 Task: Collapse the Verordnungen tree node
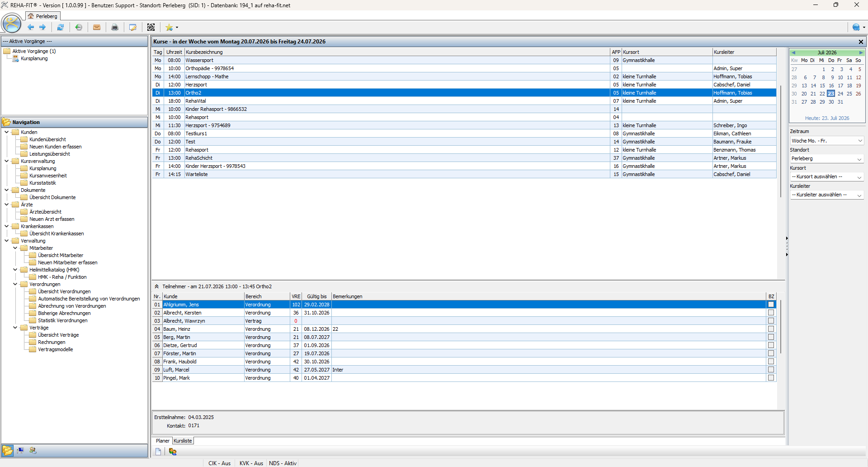click(15, 284)
